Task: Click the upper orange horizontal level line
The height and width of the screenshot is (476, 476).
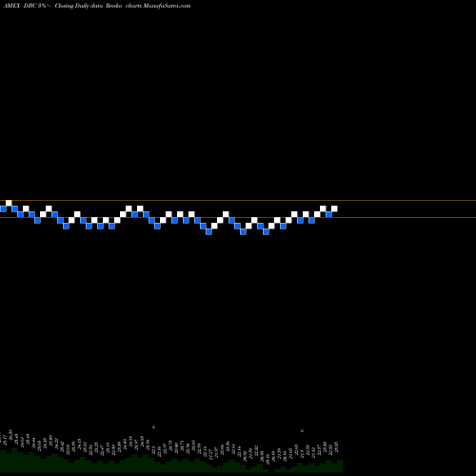Action: [x=238, y=200]
